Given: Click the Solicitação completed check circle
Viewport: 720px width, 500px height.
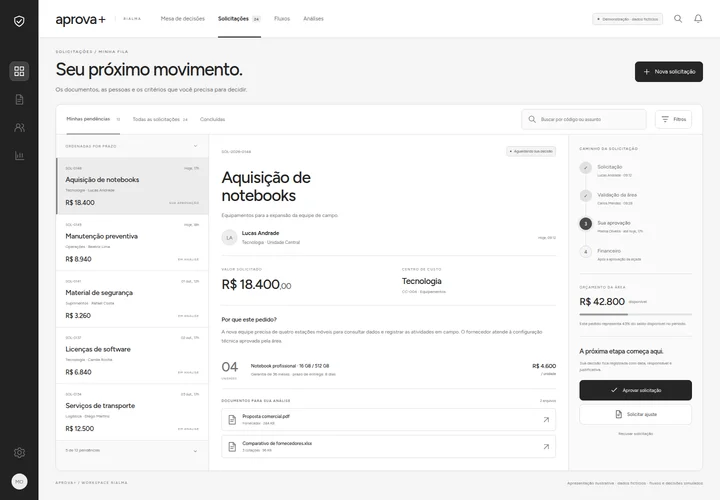Looking at the screenshot, I should [x=585, y=168].
